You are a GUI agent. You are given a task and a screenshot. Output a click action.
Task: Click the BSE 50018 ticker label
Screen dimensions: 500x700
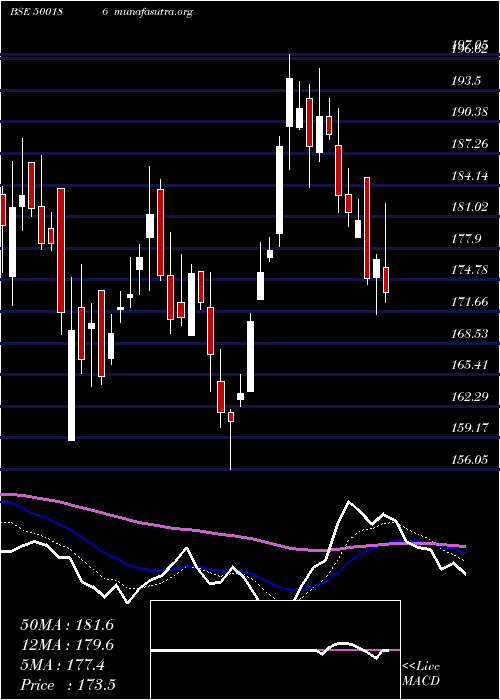(x=36, y=12)
